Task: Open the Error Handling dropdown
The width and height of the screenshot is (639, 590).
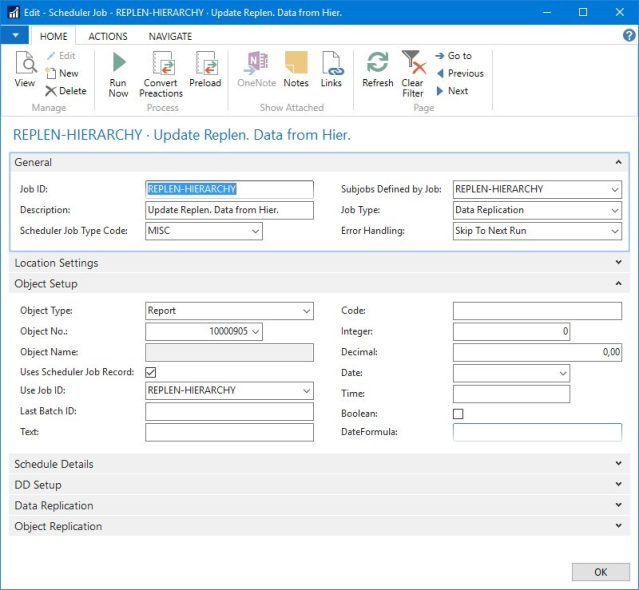Action: [x=614, y=231]
